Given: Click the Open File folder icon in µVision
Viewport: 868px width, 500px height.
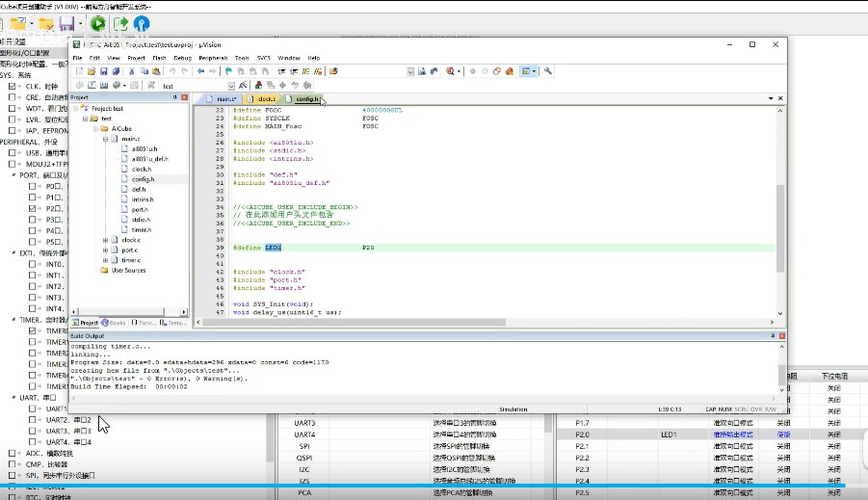Looking at the screenshot, I should coord(92,71).
